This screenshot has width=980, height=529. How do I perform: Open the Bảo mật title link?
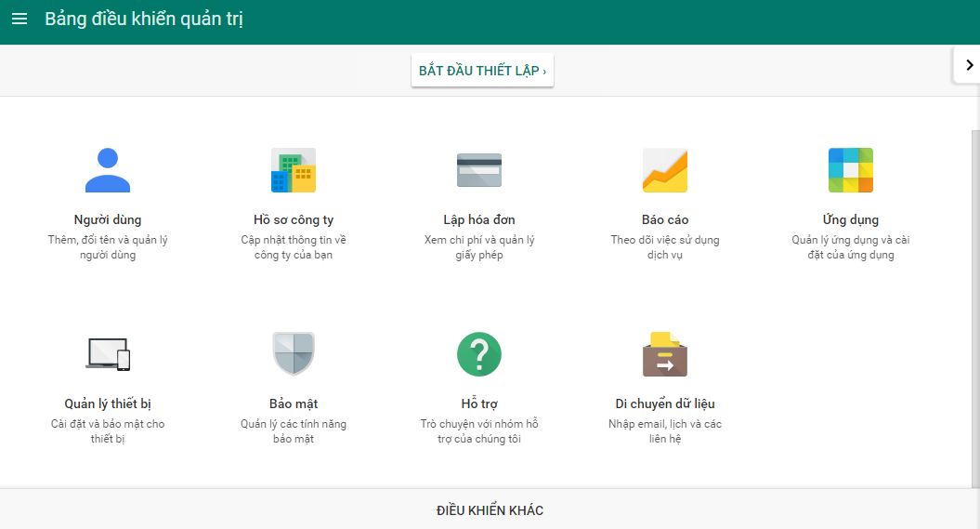[294, 403]
